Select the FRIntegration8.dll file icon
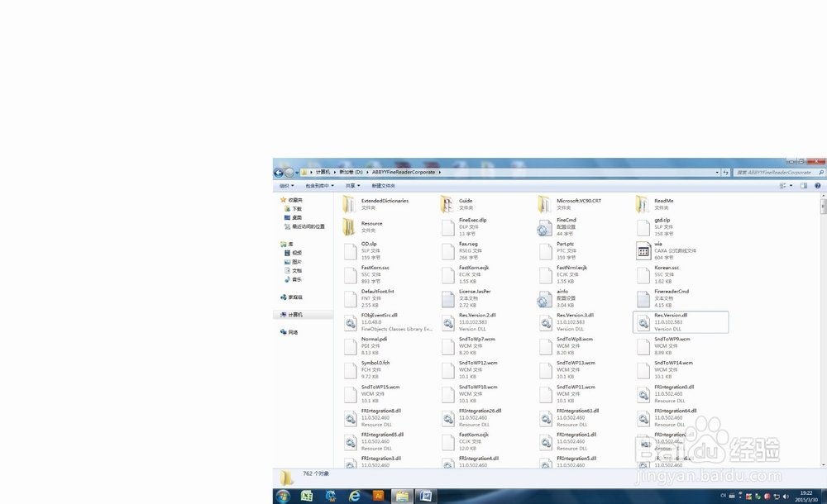 pos(350,419)
